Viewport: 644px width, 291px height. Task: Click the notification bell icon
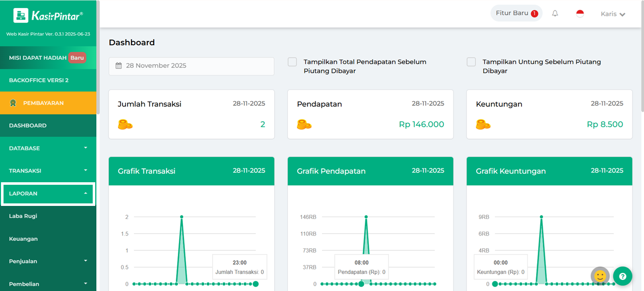click(555, 14)
